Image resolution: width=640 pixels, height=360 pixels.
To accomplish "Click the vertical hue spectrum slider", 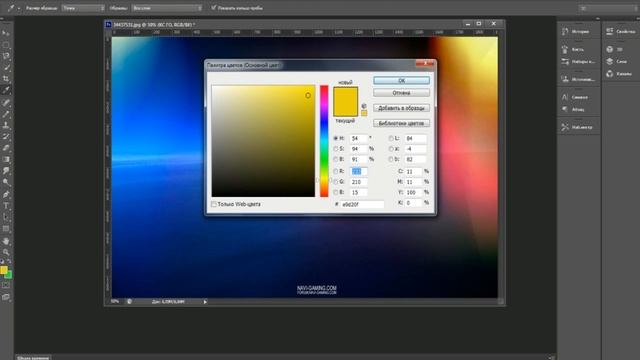I will (x=324, y=141).
